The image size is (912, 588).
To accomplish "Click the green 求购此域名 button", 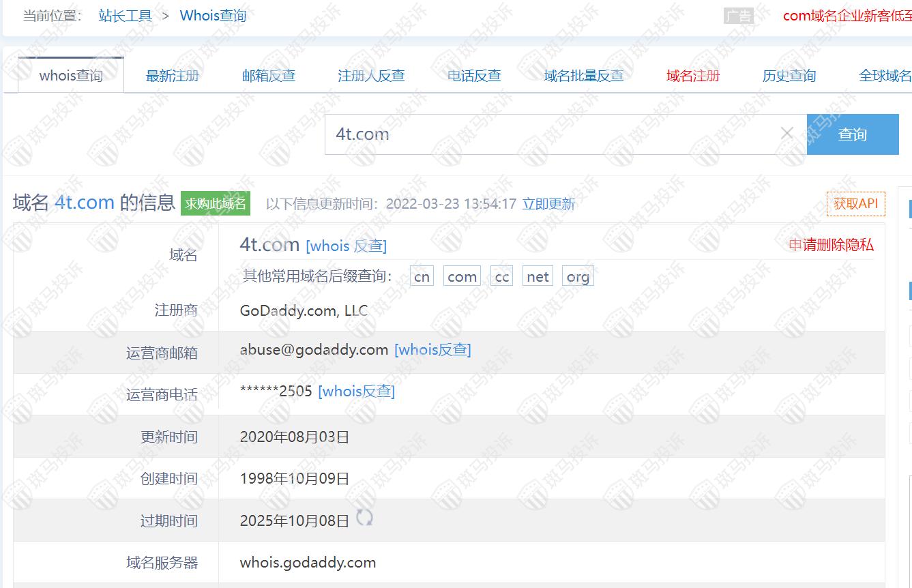I will click(x=216, y=203).
